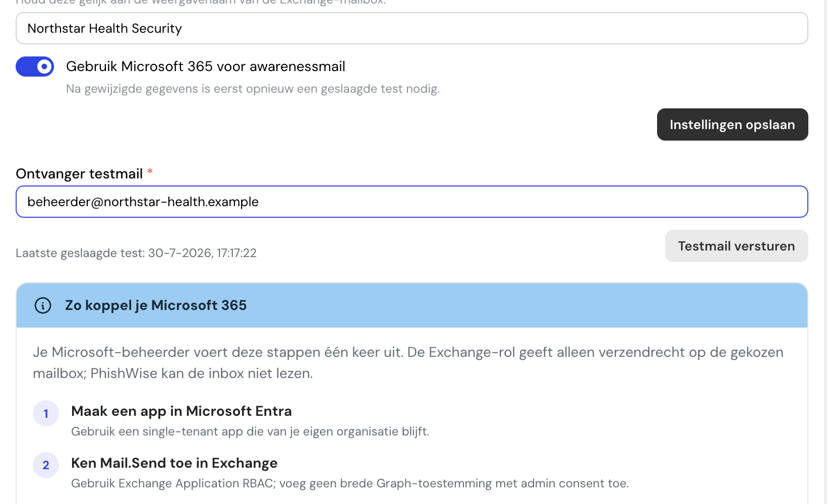Click the Exchange Application RBAC description text
The width and height of the screenshot is (827, 504).
point(350,484)
